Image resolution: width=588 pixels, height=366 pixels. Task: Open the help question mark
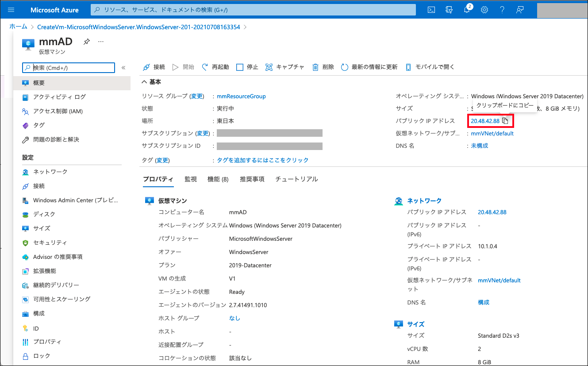[x=502, y=10]
